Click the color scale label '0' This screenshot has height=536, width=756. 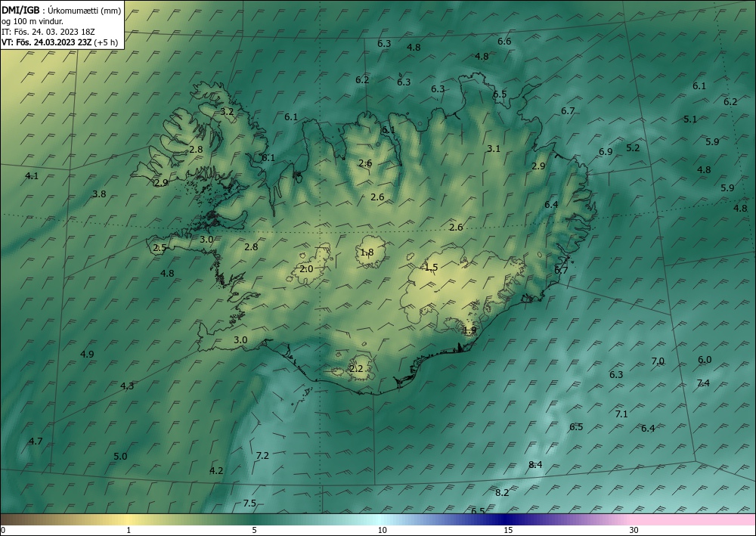pos(3,530)
